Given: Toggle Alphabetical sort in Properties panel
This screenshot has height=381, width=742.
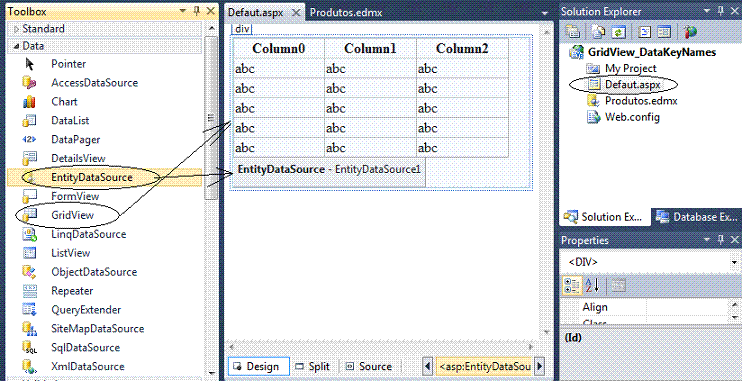Looking at the screenshot, I should coord(592,285).
